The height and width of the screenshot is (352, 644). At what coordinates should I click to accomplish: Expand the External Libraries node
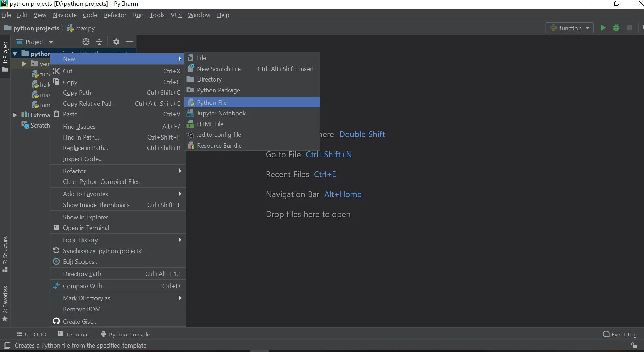[x=15, y=115]
